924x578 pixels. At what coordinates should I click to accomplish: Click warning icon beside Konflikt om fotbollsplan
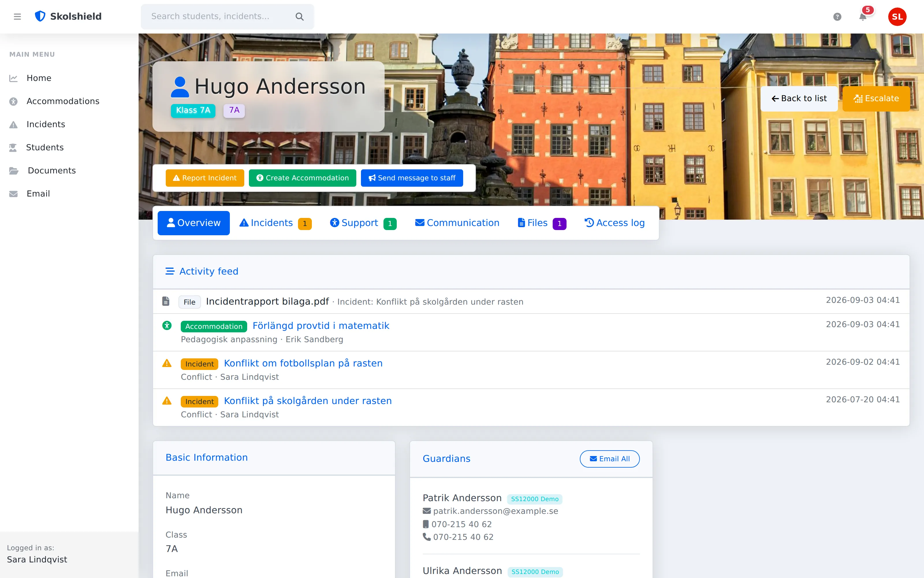point(167,363)
